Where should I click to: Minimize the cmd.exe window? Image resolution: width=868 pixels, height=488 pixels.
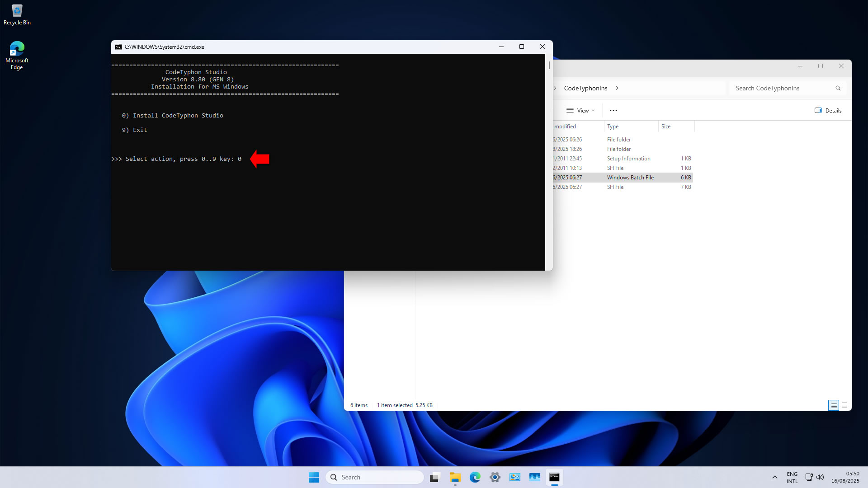pyautogui.click(x=501, y=47)
